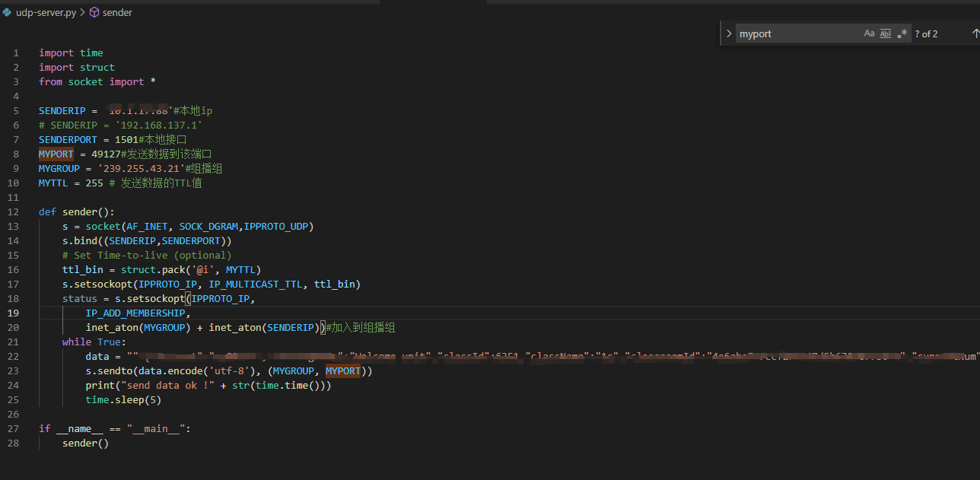
Task: Click 'import struct' statement
Action: 77,67
